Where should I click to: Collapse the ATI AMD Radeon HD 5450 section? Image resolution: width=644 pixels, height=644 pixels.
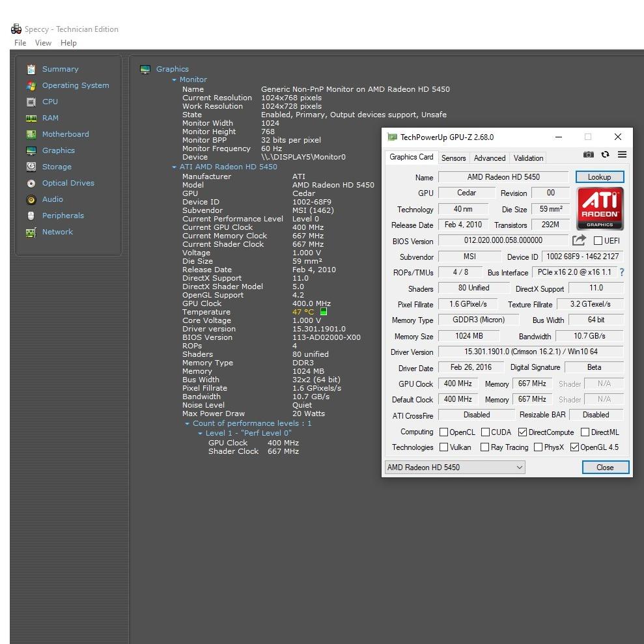pyautogui.click(x=175, y=167)
